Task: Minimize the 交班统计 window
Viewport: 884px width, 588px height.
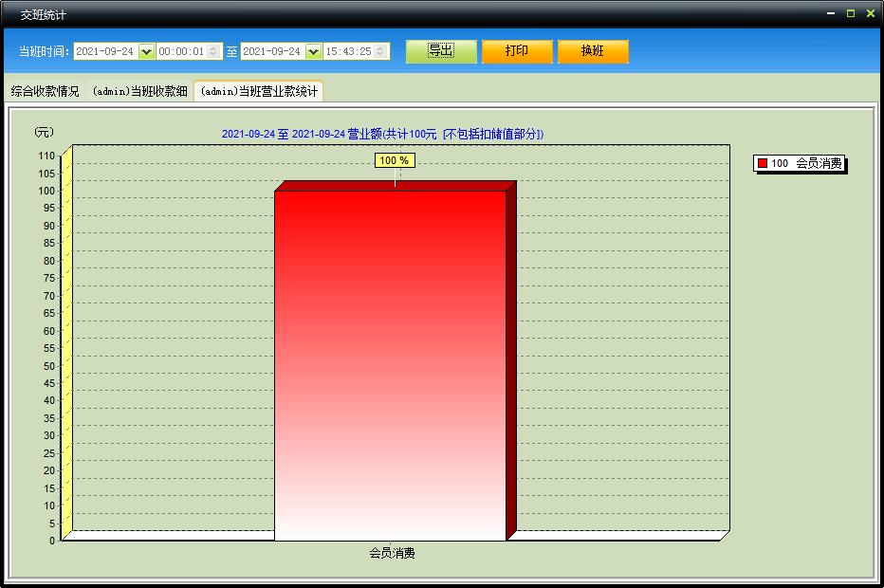Action: pyautogui.click(x=831, y=13)
